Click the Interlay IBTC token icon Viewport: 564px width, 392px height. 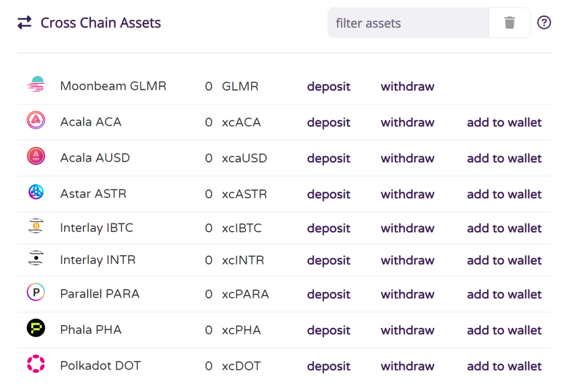click(x=36, y=227)
